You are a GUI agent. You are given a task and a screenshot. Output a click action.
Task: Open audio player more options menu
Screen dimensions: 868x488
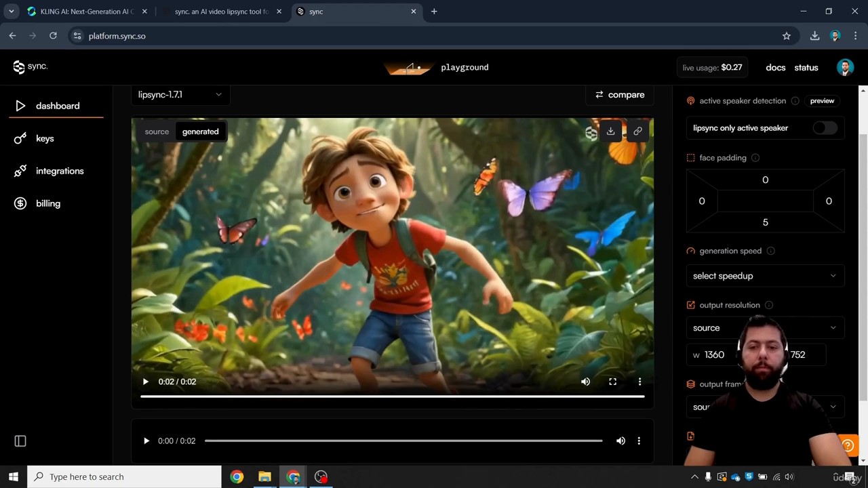click(639, 441)
